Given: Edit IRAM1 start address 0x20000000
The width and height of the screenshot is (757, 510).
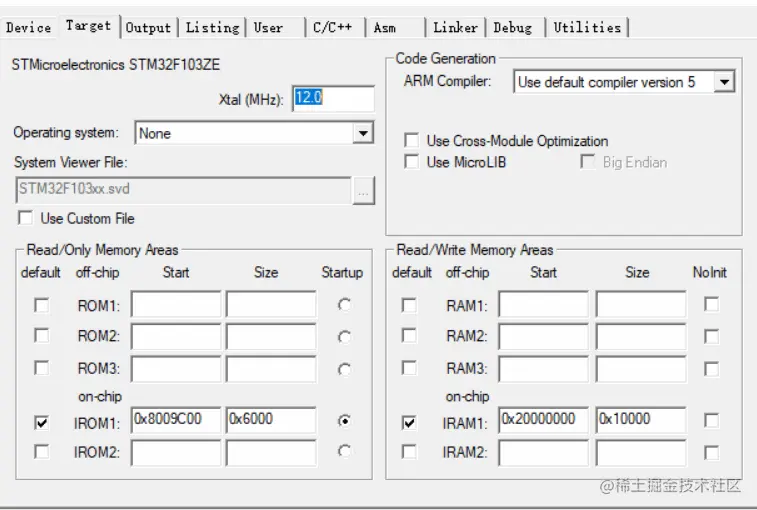Looking at the screenshot, I should (x=544, y=420).
